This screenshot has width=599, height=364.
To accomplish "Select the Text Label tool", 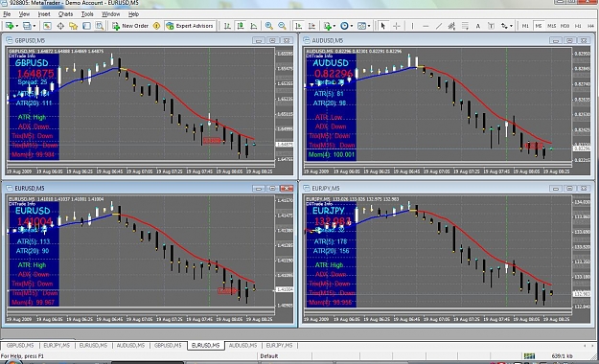I will click(x=492, y=26).
